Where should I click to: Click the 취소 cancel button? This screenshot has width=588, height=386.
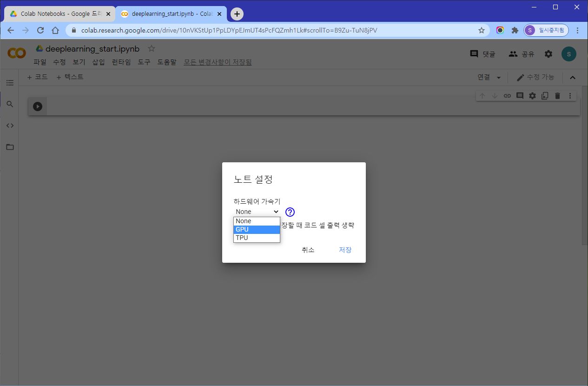tap(308, 250)
